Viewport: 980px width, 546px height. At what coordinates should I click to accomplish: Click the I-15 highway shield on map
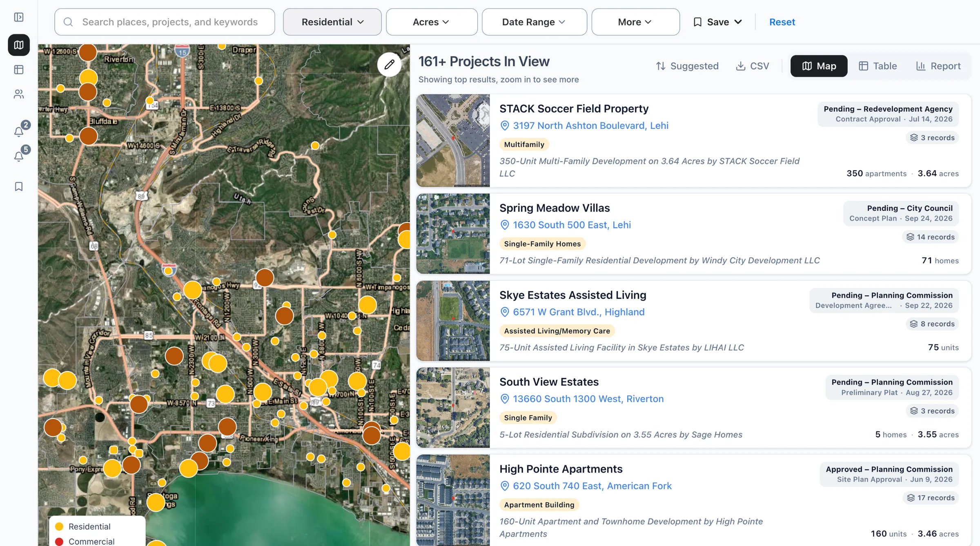tap(182, 51)
